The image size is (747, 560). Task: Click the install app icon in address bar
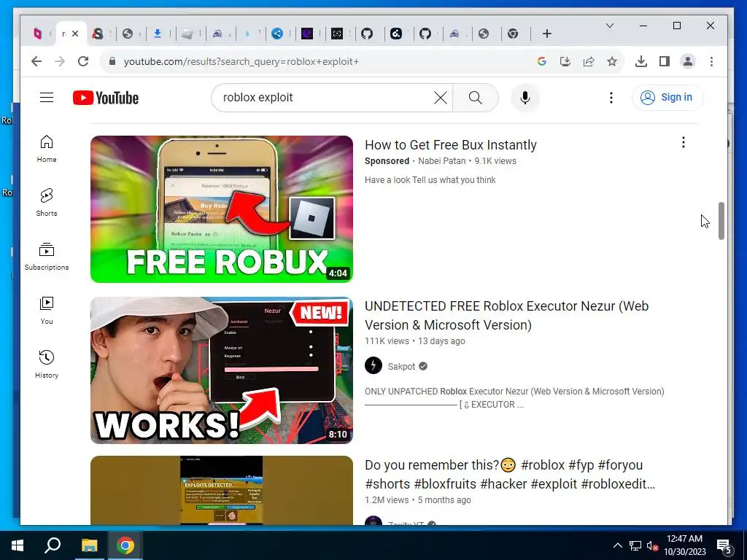click(565, 61)
